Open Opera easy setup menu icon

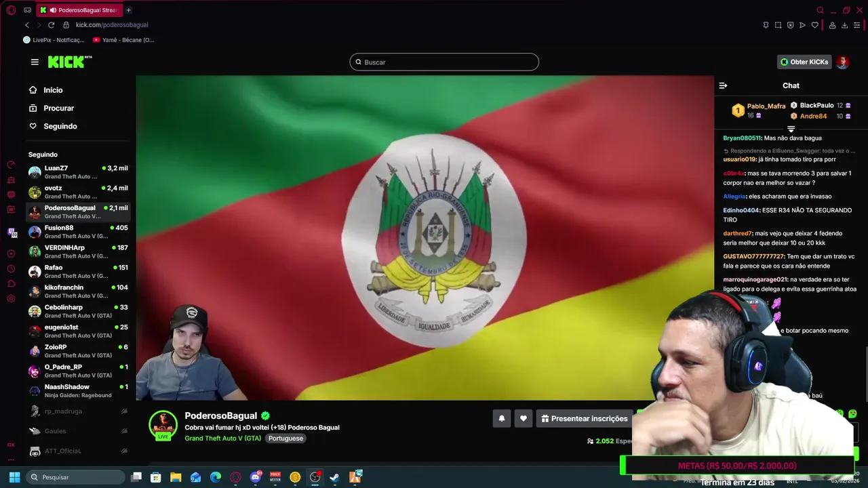point(857,25)
